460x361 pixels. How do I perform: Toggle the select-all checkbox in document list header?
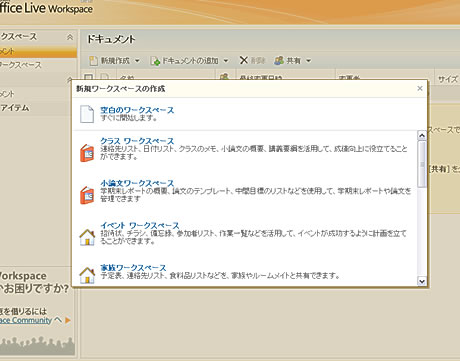coord(88,78)
